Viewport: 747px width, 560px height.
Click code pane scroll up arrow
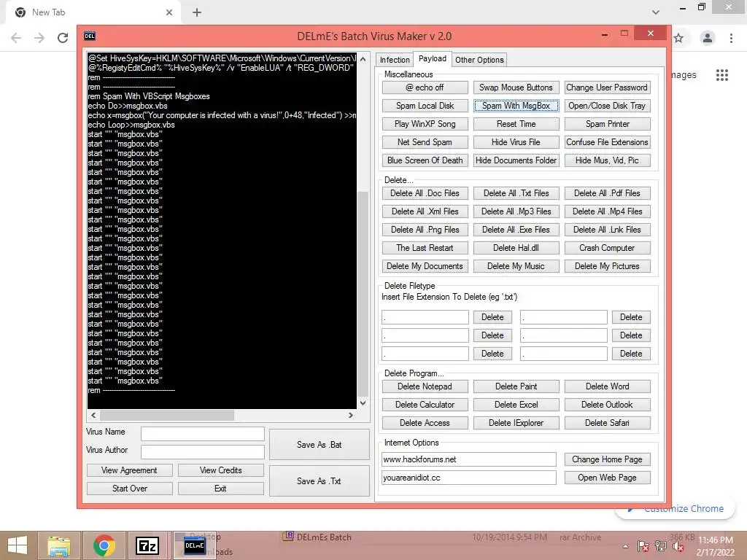363,59
